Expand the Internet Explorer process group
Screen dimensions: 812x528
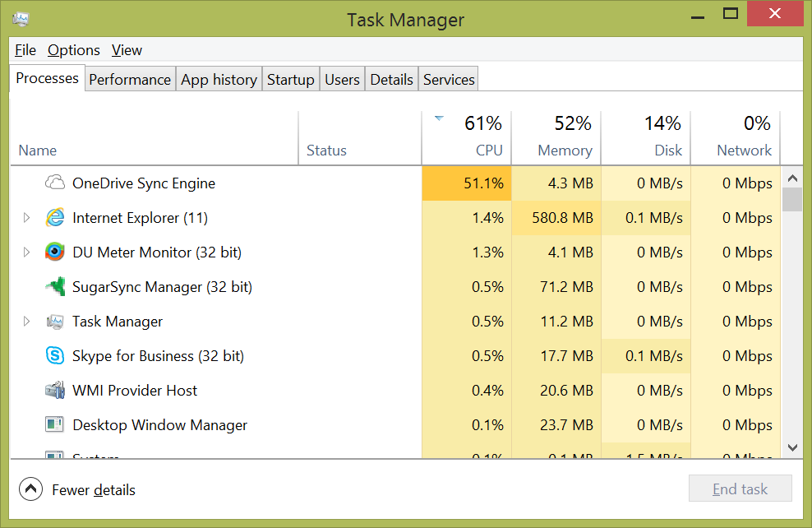click(x=26, y=218)
